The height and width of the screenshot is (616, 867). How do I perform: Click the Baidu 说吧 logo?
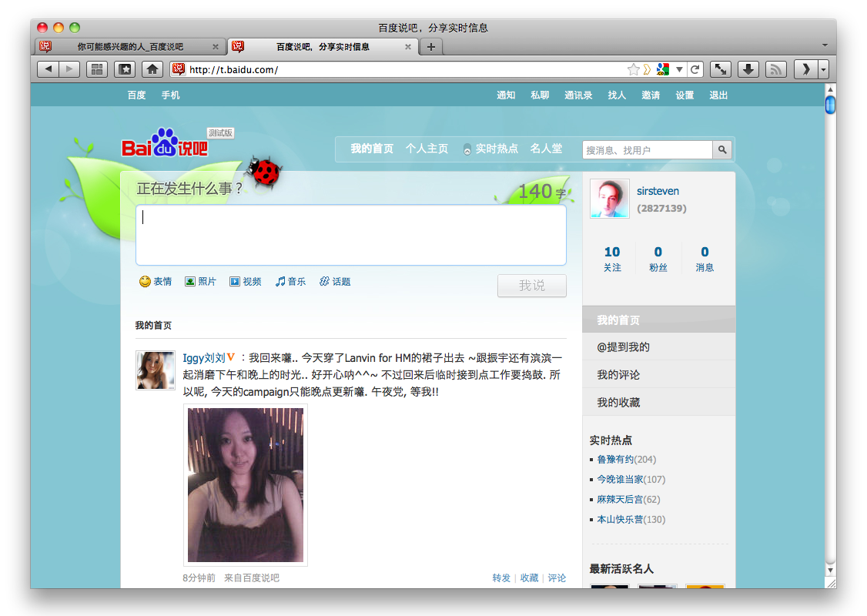point(165,142)
